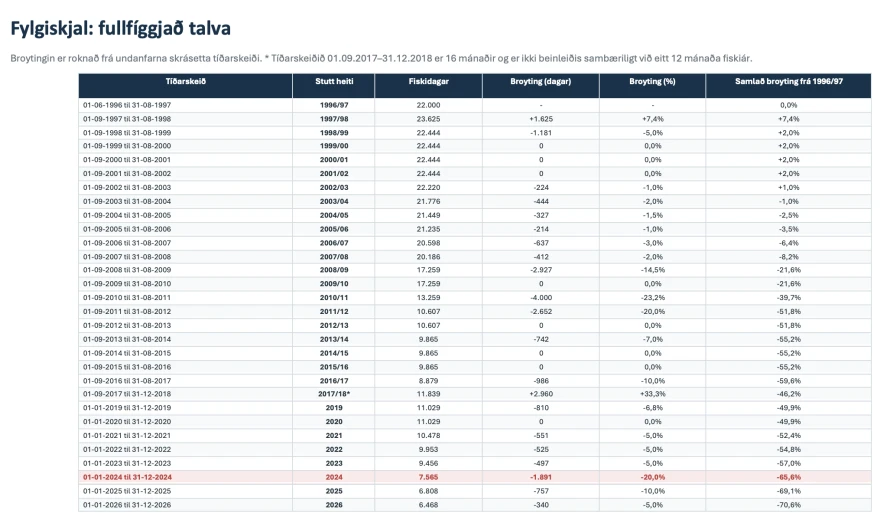Click the Broyting (dagar) column header

(x=540, y=81)
